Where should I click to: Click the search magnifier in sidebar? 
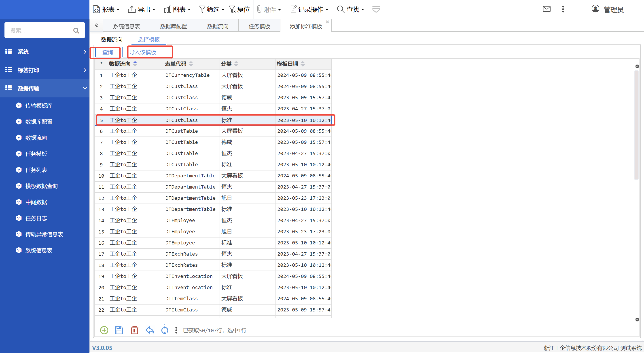(76, 30)
